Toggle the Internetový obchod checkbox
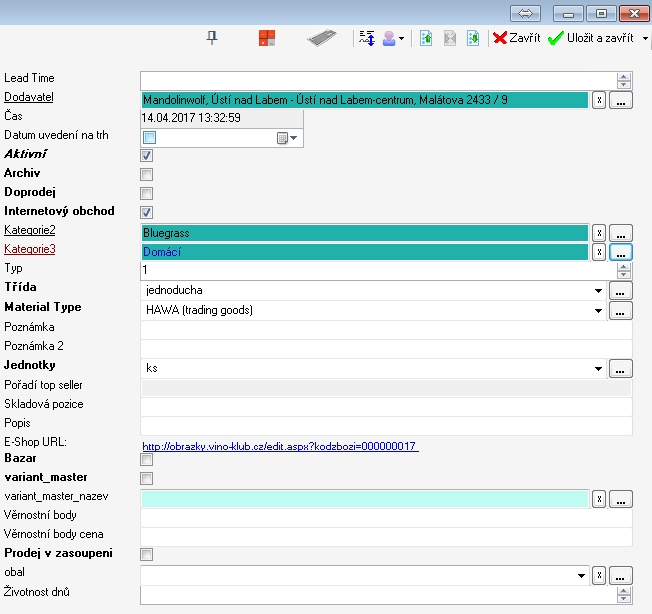This screenshot has width=652, height=614. tap(146, 212)
